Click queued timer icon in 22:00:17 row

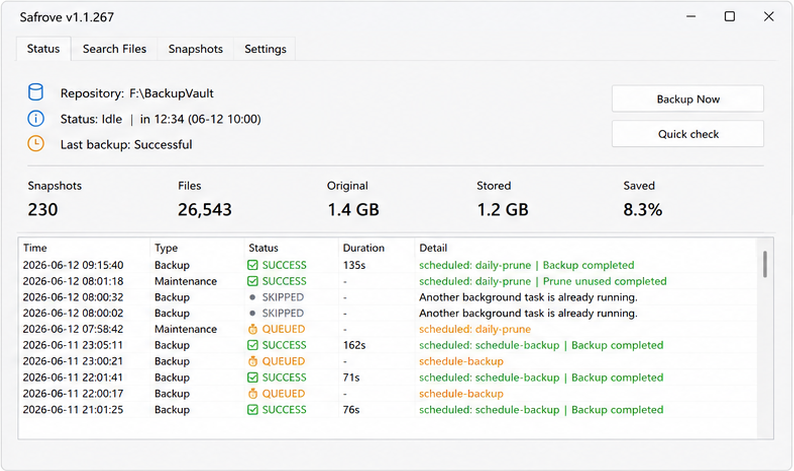[x=253, y=394]
